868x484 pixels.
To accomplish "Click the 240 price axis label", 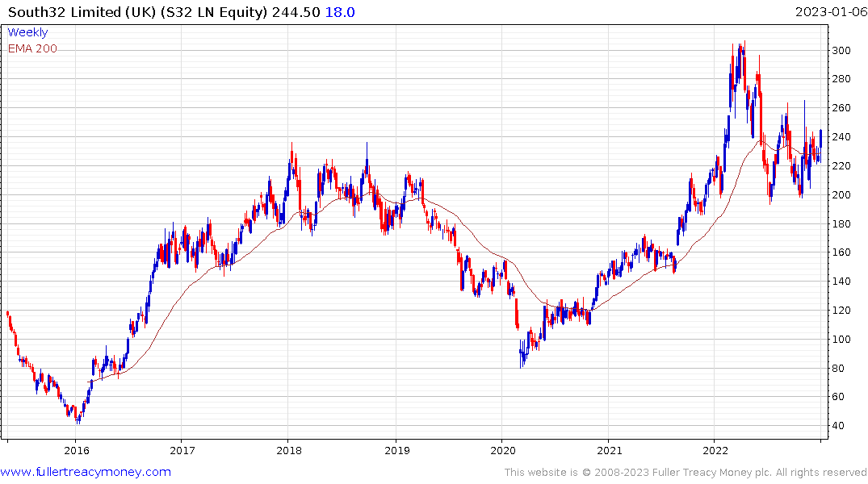I will [841, 136].
